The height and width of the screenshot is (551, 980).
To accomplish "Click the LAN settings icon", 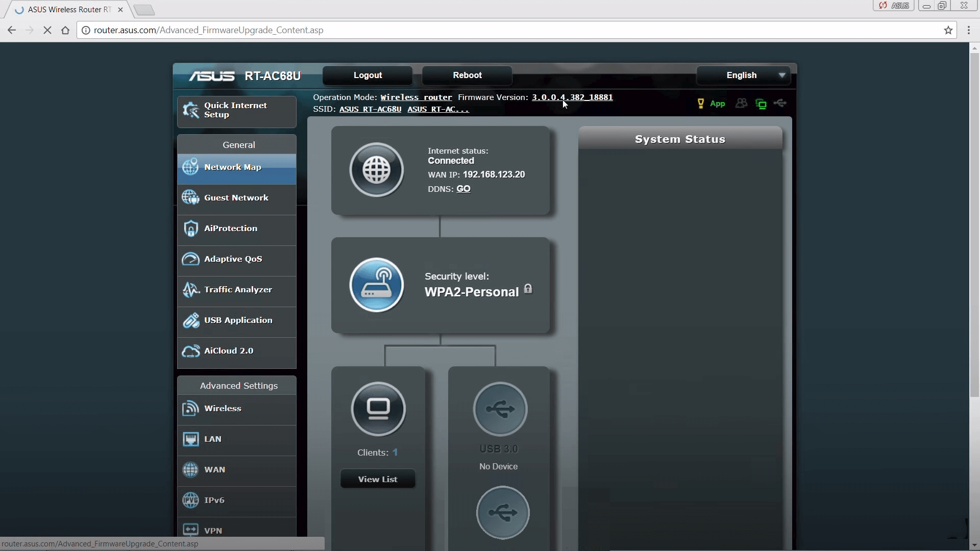I will pos(191,439).
